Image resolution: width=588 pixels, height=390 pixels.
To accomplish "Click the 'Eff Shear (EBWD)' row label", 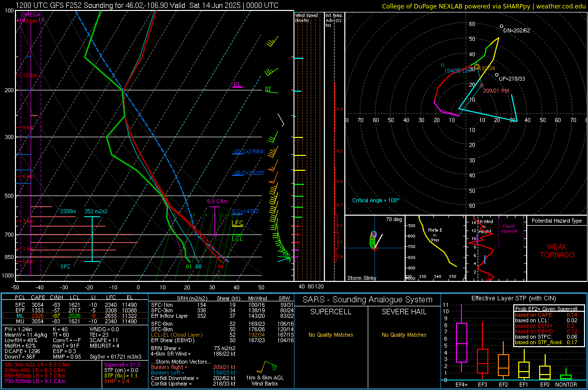I will click(173, 341).
